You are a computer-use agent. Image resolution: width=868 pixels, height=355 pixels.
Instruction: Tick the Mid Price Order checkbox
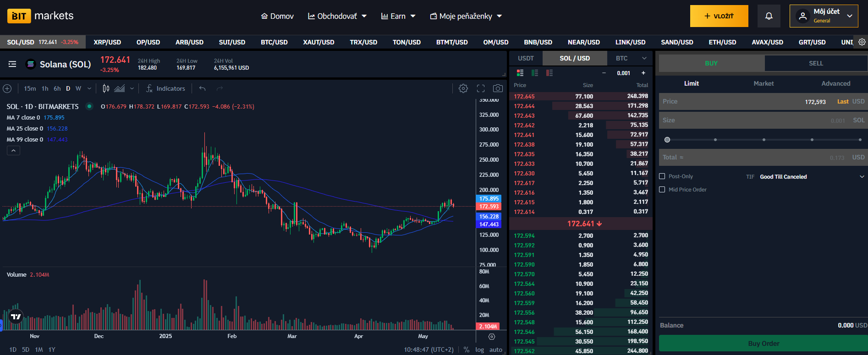click(662, 190)
